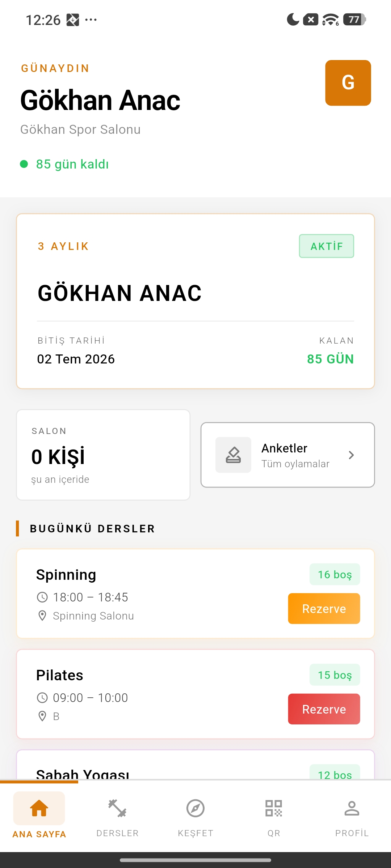Reserve the Spinning class
Viewport: 391px width, 868px height.
pyautogui.click(x=324, y=609)
